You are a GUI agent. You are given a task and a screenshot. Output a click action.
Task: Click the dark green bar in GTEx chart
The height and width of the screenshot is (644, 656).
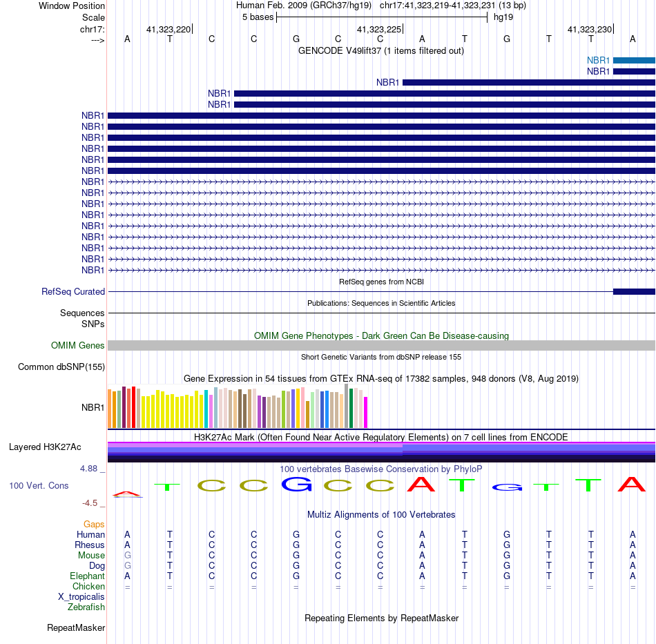[x=351, y=408]
